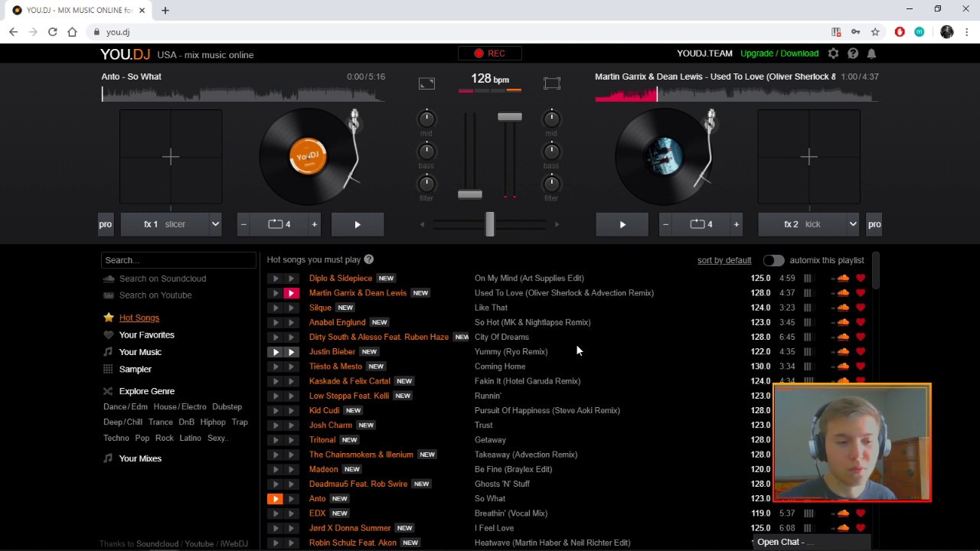The image size is (980, 551).
Task: Start recording with the REC button
Action: 490,54
